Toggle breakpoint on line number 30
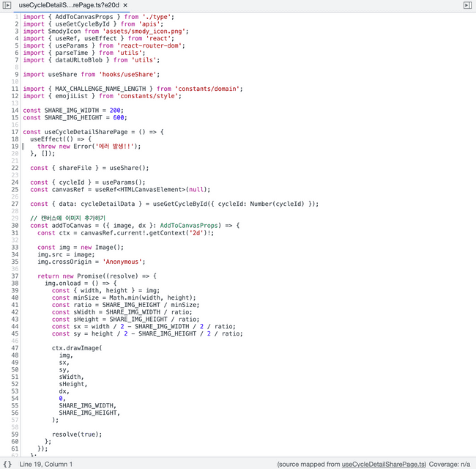Viewport: 476px width, 469px height. tap(15, 225)
